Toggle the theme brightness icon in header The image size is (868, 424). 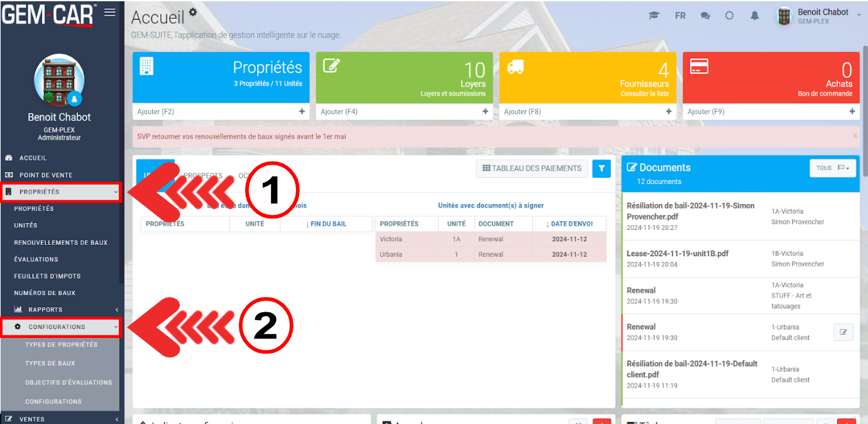729,16
